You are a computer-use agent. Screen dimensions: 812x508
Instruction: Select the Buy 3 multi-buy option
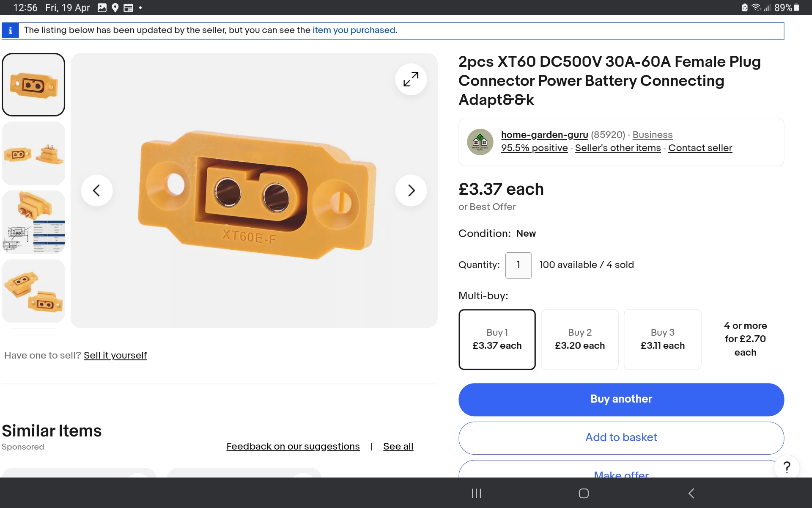[662, 339]
